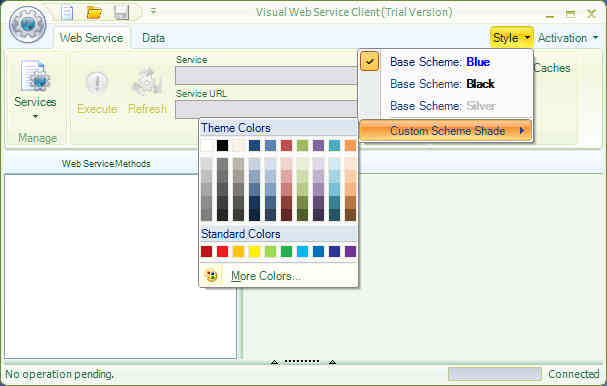Open the application orb menu button
Image resolution: width=607 pixels, height=386 pixels.
pyautogui.click(x=27, y=25)
